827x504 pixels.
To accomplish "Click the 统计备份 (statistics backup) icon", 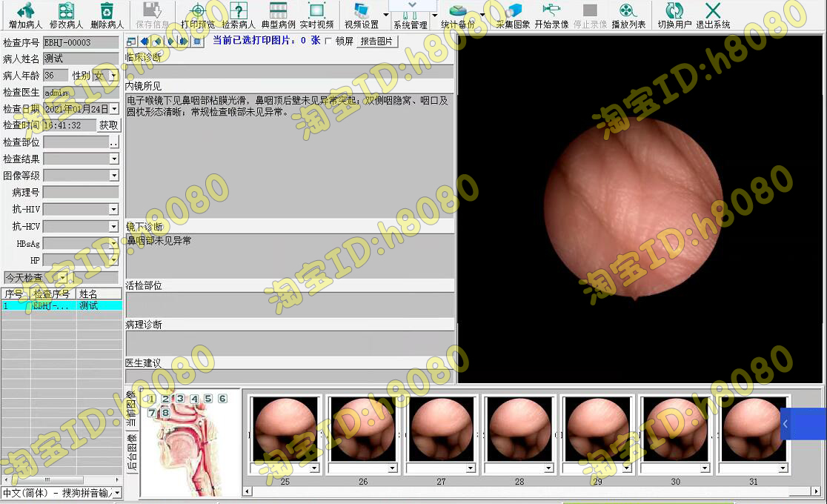I will pos(457,15).
